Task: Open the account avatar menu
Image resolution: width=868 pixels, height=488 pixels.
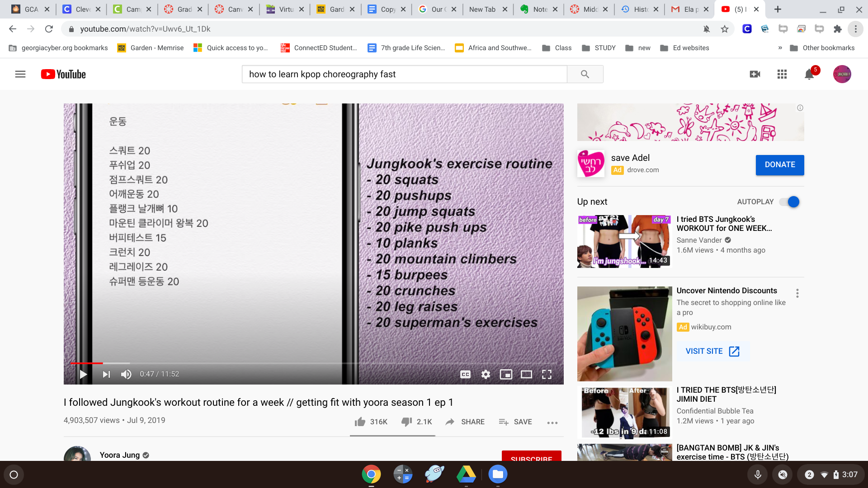Action: point(842,74)
